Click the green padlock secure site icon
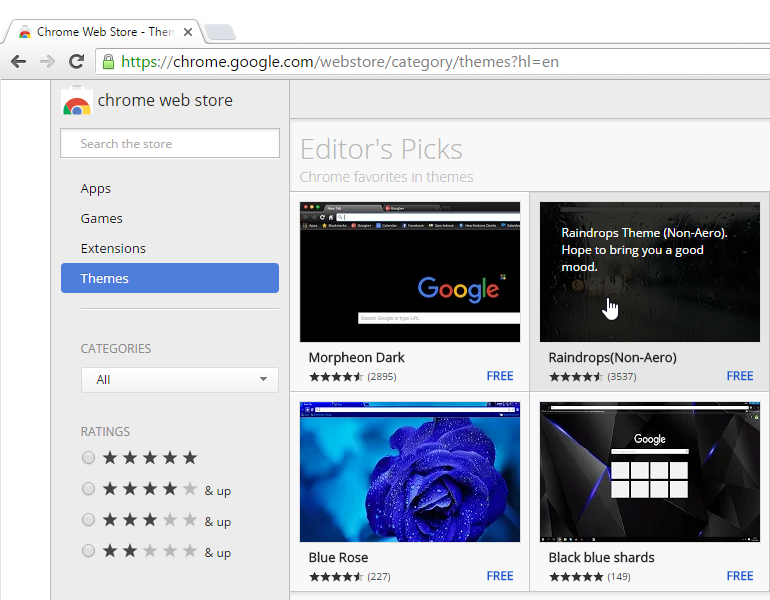The height and width of the screenshot is (600, 770). pos(108,62)
